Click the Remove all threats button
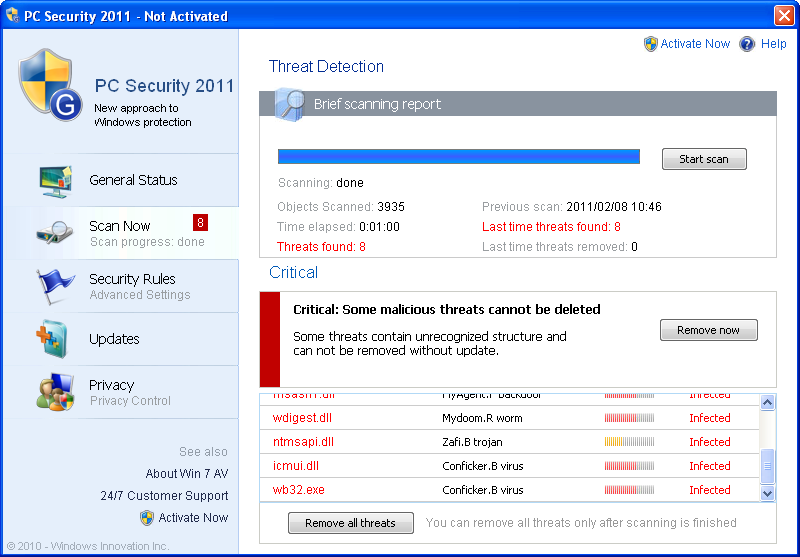This screenshot has width=800, height=557. (351, 523)
